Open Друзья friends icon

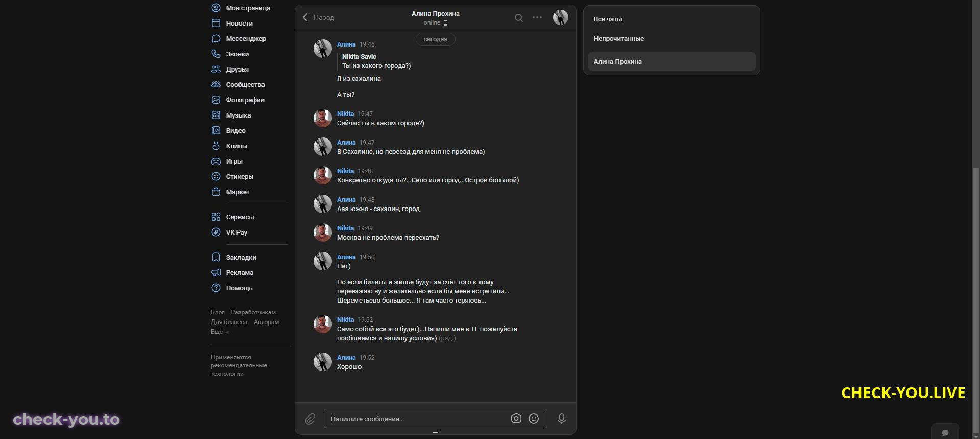coord(216,69)
